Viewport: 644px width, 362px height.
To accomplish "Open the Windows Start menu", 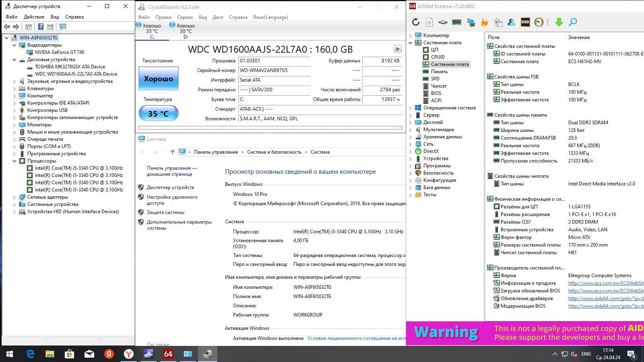I will 10,354.
